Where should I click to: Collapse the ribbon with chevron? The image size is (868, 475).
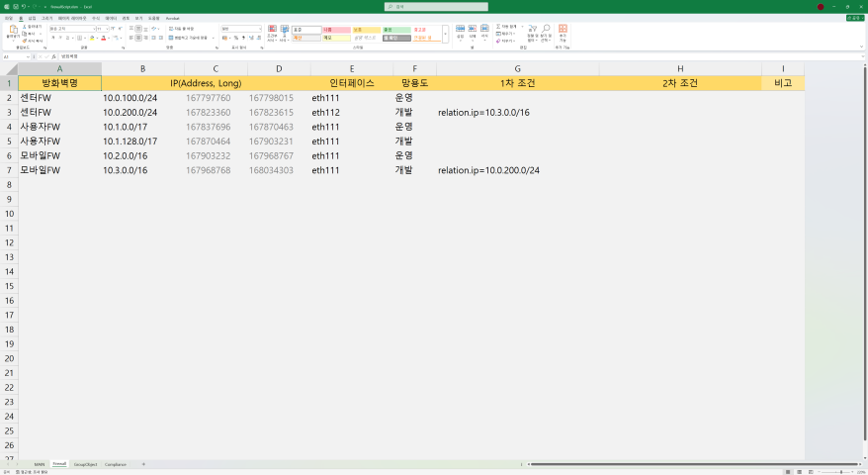(x=861, y=47)
